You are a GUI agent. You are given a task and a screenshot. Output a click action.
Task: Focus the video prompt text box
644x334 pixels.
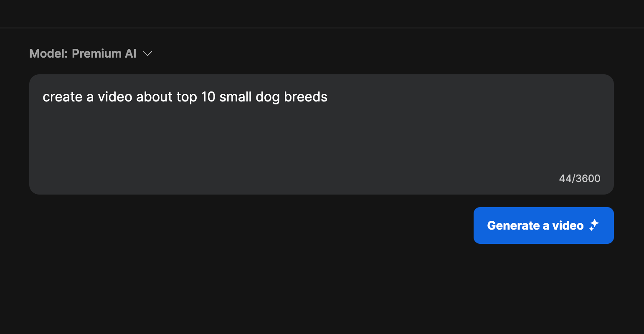click(321, 134)
